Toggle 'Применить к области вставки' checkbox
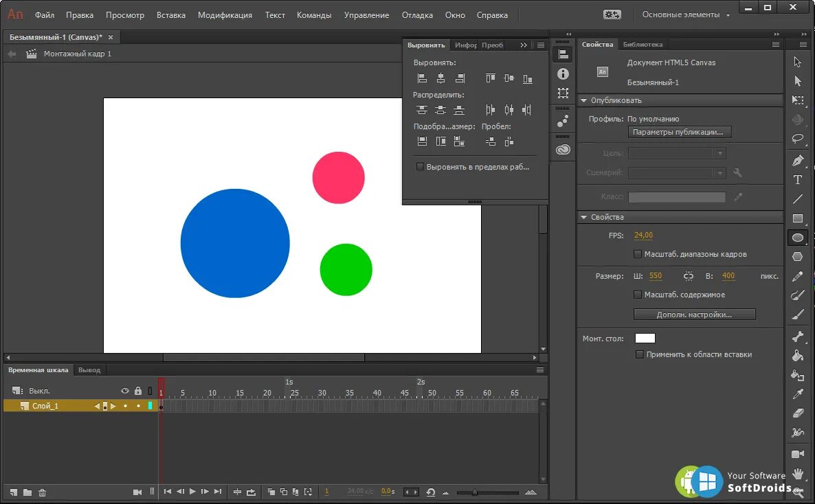Screen dimensions: 815x504 click(x=640, y=354)
